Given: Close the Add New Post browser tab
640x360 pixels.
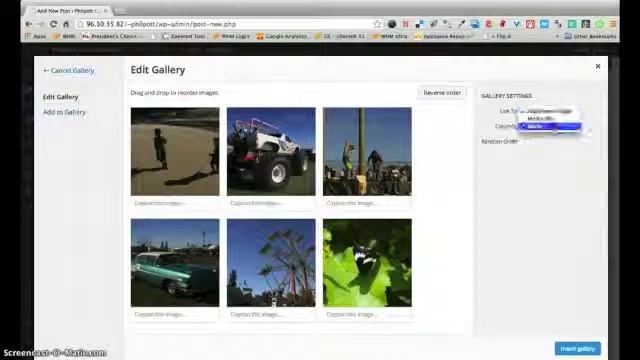Looking at the screenshot, I should point(105,11).
